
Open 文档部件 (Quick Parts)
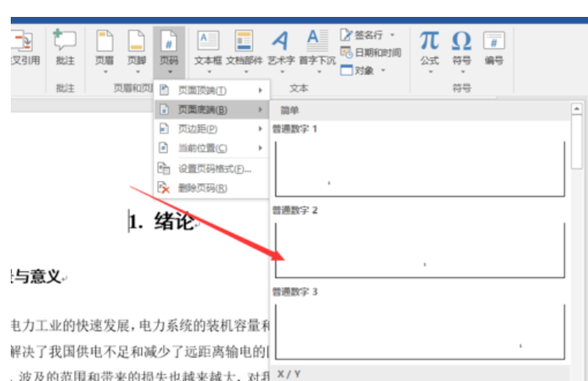[x=244, y=48]
